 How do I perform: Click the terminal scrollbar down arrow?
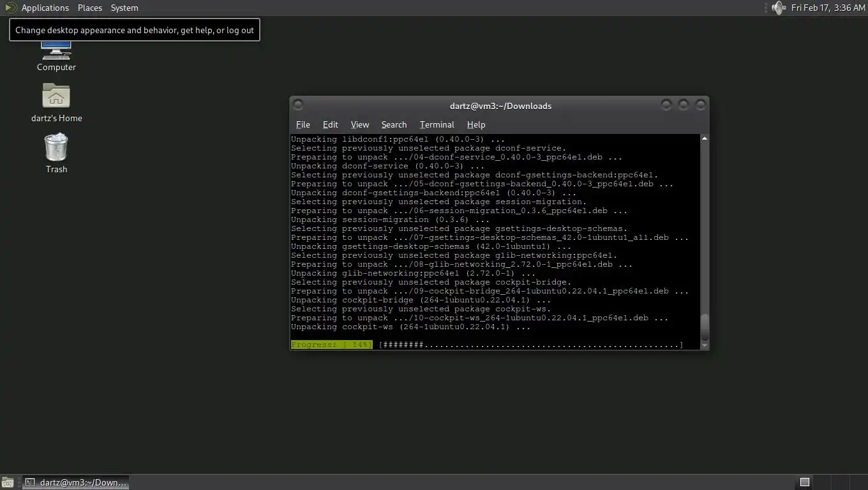tap(705, 345)
